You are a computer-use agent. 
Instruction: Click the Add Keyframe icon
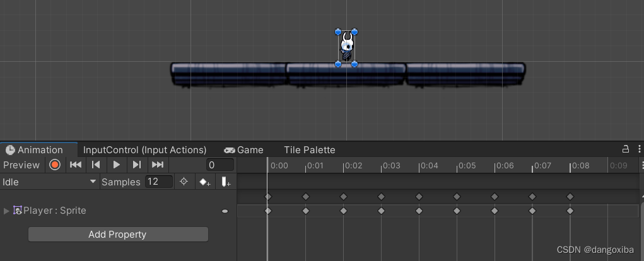204,182
